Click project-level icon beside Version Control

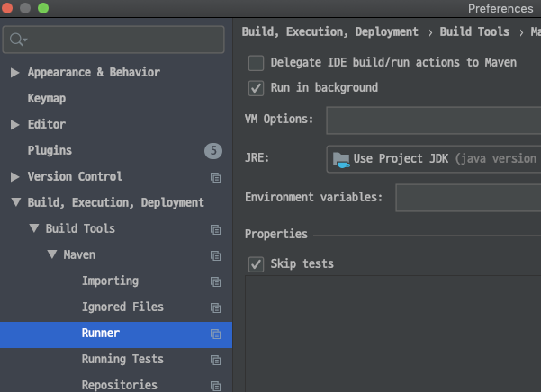pyautogui.click(x=216, y=177)
